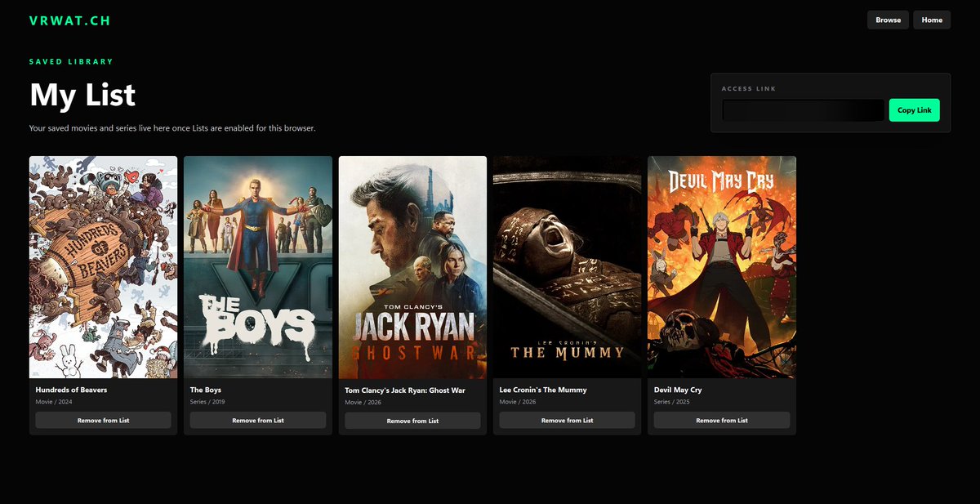Click the 'Hundreds of Beavers' title text
This screenshot has height=504, width=980.
tap(71, 390)
